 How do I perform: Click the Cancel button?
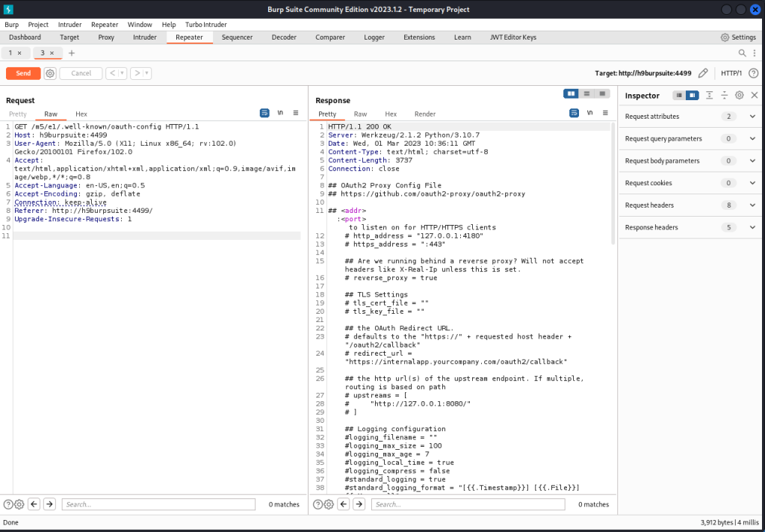click(x=81, y=73)
